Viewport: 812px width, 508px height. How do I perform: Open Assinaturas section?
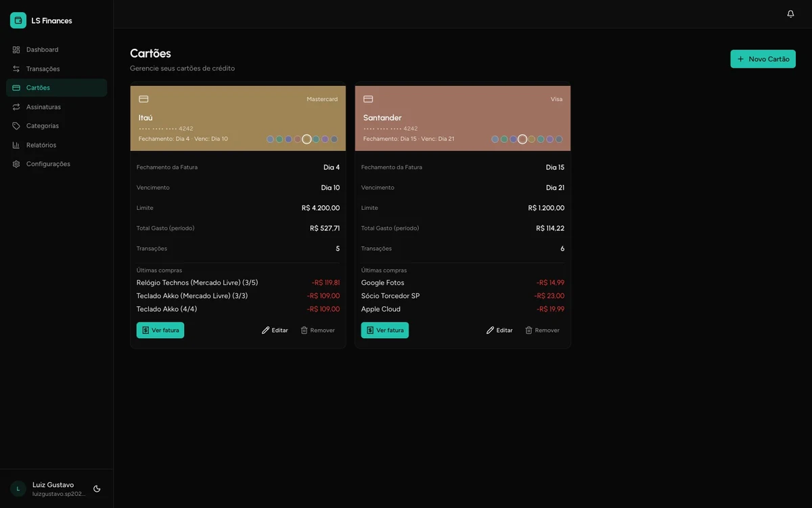tap(57, 106)
